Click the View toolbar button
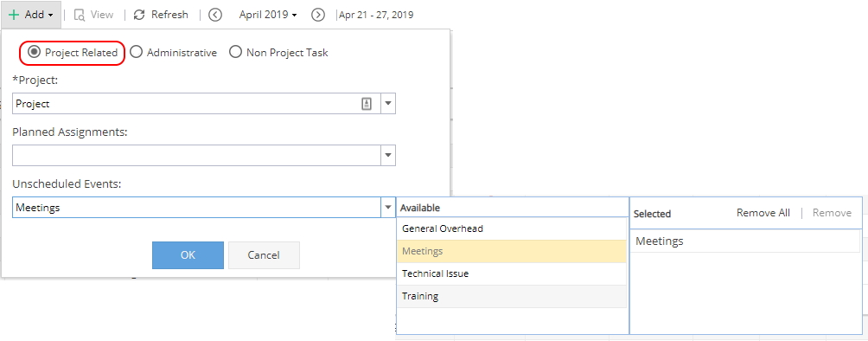868x341 pixels. coord(93,15)
